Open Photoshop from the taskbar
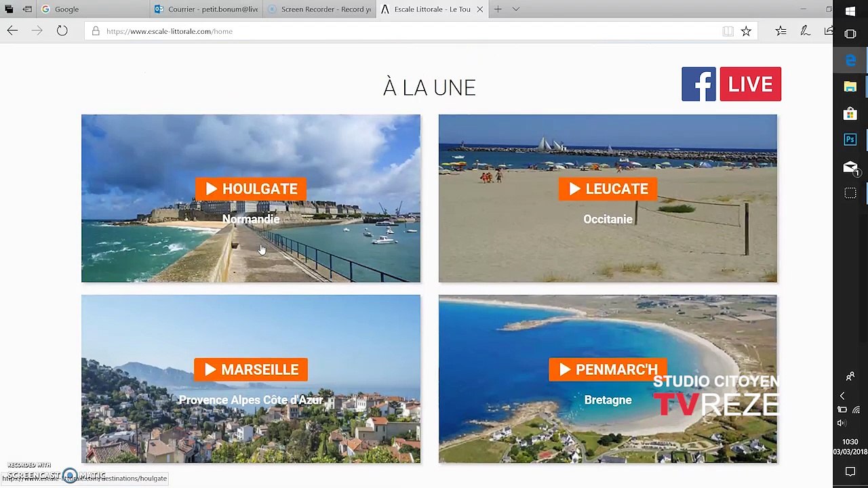868x488 pixels. 850,140
